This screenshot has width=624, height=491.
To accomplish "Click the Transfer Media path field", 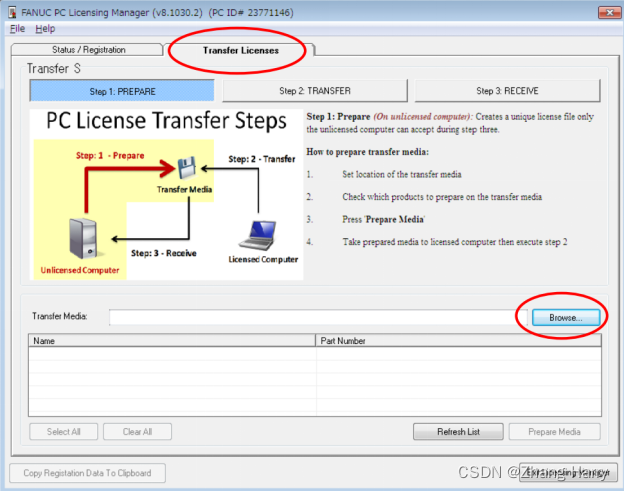I will tap(318, 317).
